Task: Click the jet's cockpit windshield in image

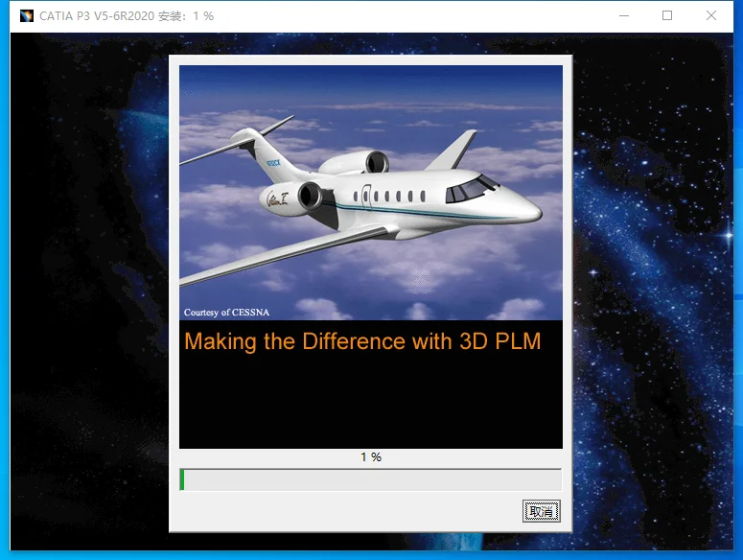Action: point(472,189)
